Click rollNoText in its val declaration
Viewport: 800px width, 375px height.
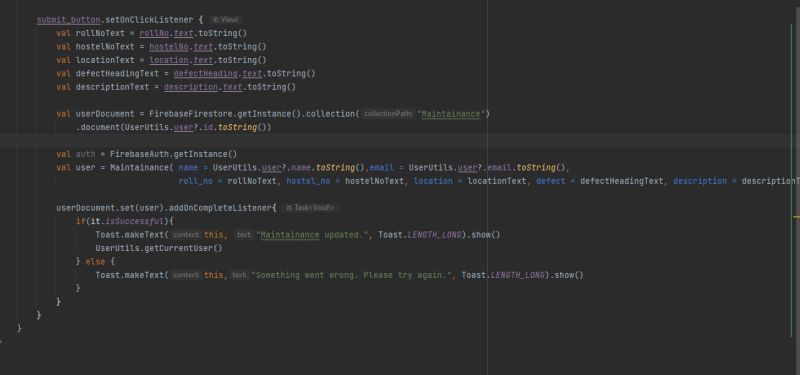click(x=100, y=33)
